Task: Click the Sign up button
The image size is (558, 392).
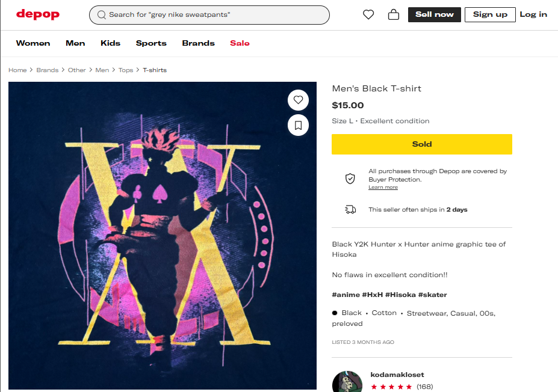Action: 490,14
